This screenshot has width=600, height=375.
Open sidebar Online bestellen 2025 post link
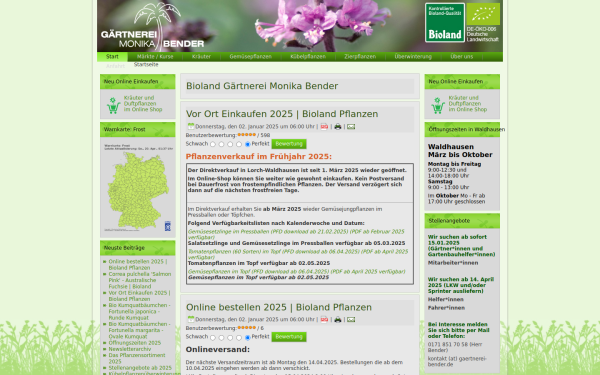coord(138,264)
